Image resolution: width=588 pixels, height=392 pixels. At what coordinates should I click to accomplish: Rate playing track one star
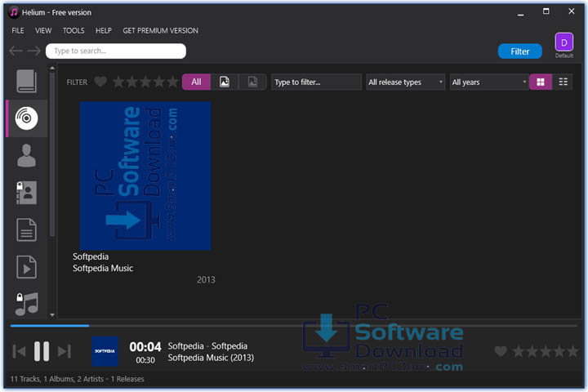pos(519,351)
